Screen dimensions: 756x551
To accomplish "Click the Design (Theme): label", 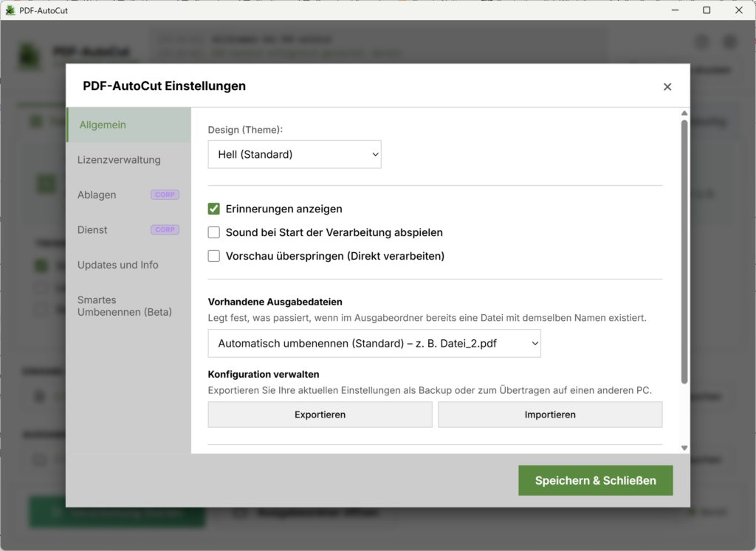I will tap(245, 130).
